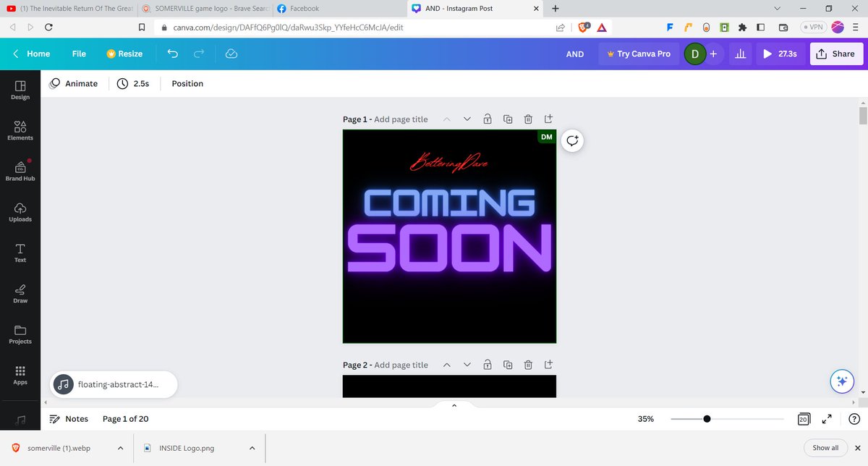Move Page 2 down with chevron

pyautogui.click(x=467, y=365)
